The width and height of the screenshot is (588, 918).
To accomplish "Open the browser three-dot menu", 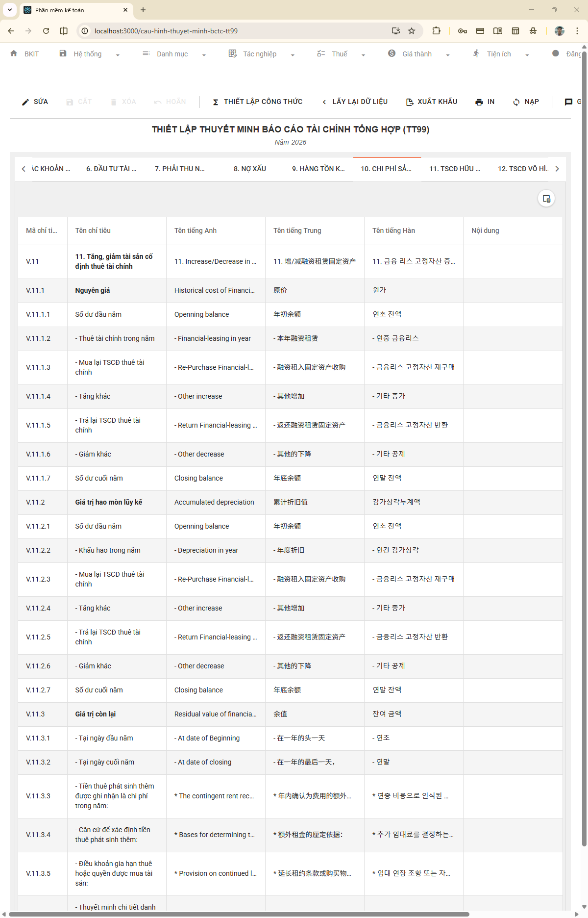I will coord(577,31).
